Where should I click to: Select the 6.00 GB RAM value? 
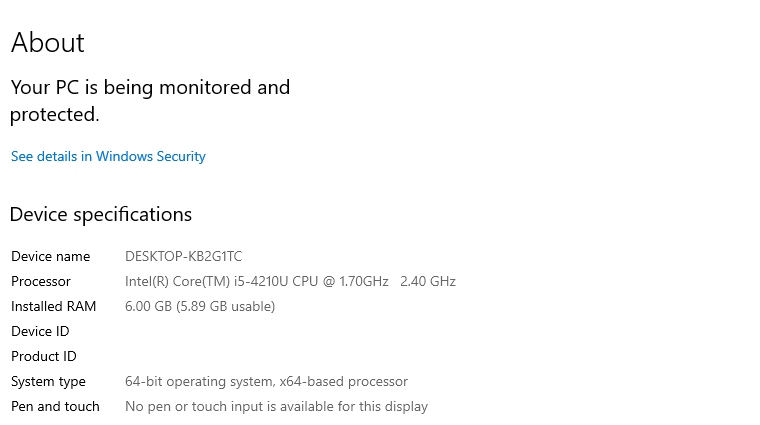pyautogui.click(x=148, y=306)
